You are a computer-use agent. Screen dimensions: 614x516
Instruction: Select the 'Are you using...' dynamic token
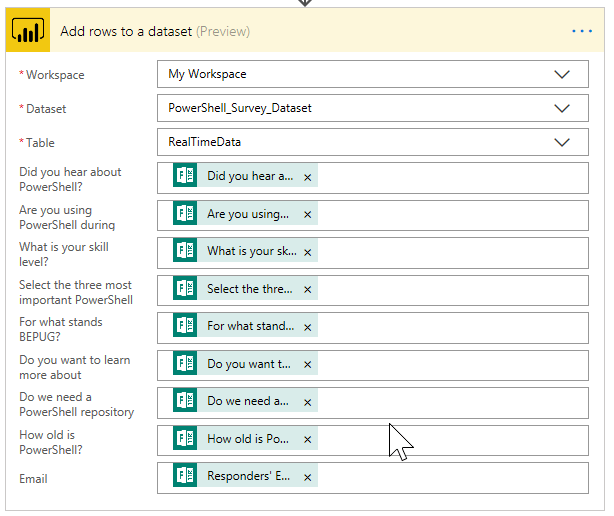tap(248, 214)
